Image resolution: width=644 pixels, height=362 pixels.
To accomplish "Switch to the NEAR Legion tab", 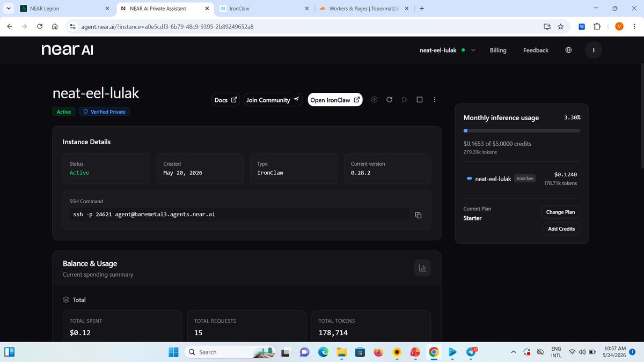I will (x=64, y=9).
